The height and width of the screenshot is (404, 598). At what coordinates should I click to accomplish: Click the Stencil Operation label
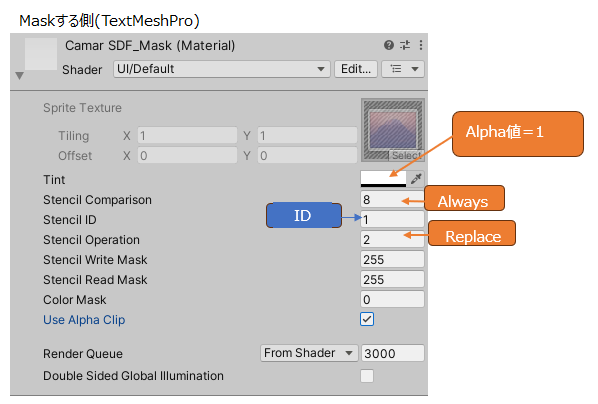point(92,240)
